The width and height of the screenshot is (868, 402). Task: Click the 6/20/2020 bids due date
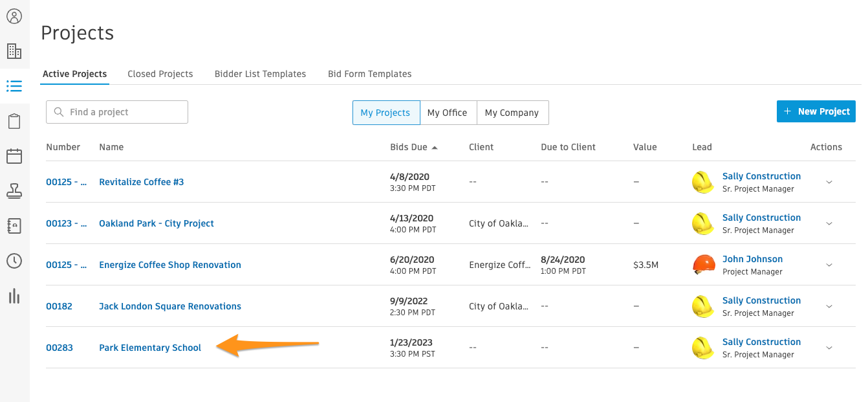(x=413, y=259)
